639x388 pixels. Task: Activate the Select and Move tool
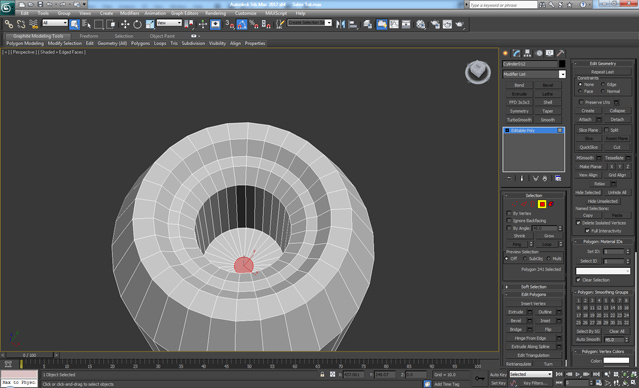click(125, 24)
